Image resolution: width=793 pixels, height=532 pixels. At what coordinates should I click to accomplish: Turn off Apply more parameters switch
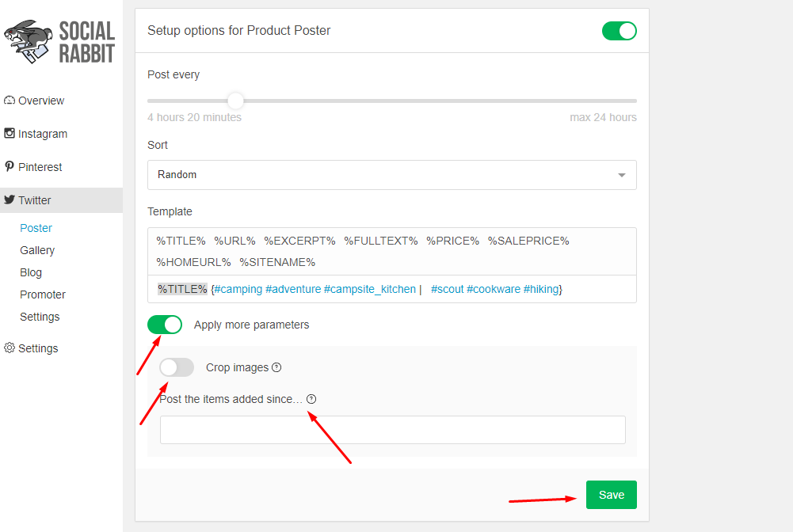click(165, 325)
